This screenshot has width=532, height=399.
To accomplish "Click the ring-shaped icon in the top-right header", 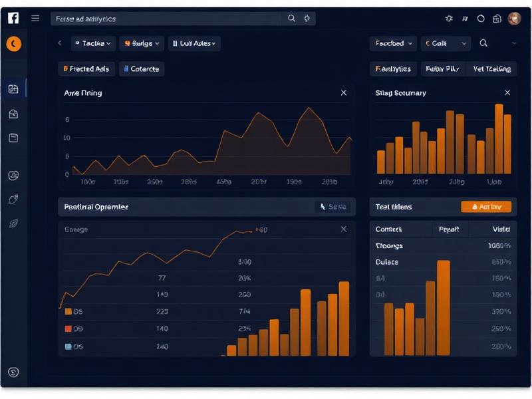I will 481,19.
